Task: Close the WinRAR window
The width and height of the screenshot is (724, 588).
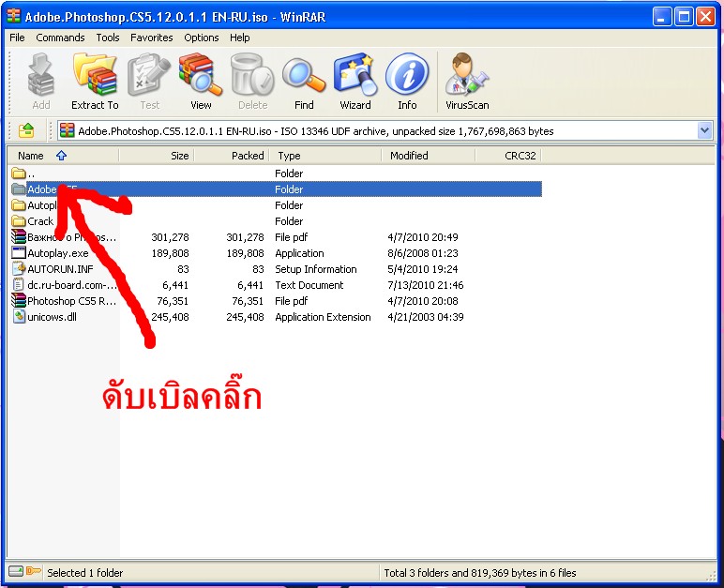Action: click(x=705, y=17)
